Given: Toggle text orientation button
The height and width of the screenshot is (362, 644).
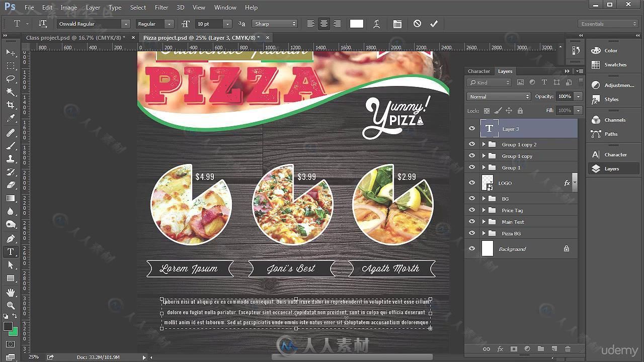Looking at the screenshot, I should click(43, 24).
